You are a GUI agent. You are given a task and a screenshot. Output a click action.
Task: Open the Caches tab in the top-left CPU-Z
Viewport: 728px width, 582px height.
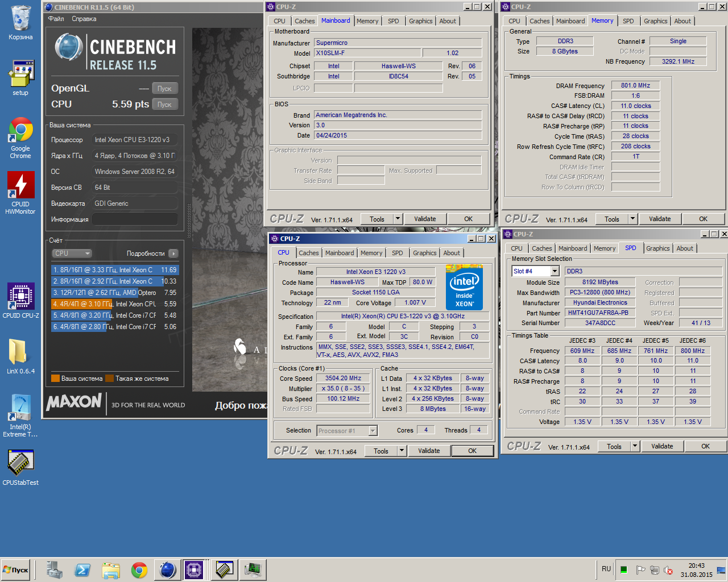304,21
